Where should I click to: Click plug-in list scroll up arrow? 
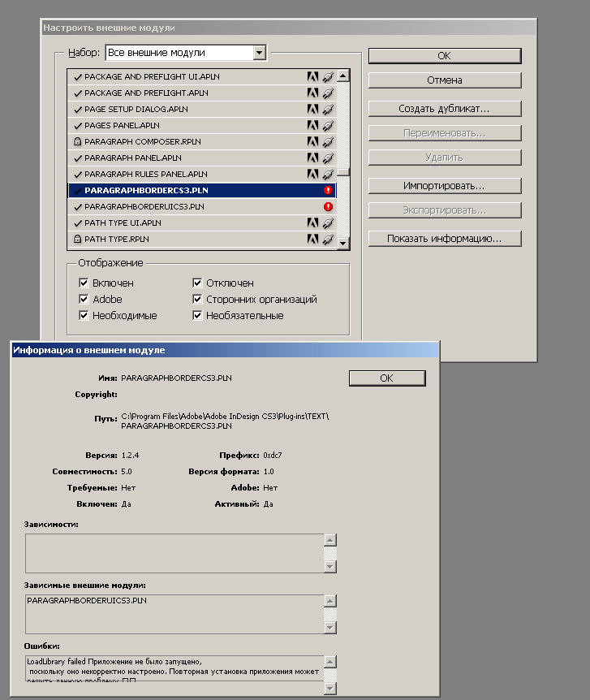[x=342, y=76]
